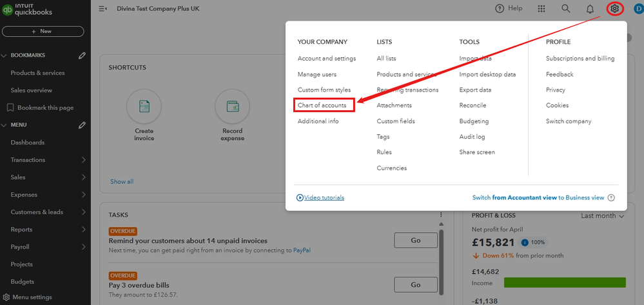Open Sales overview bookmark

[32, 90]
